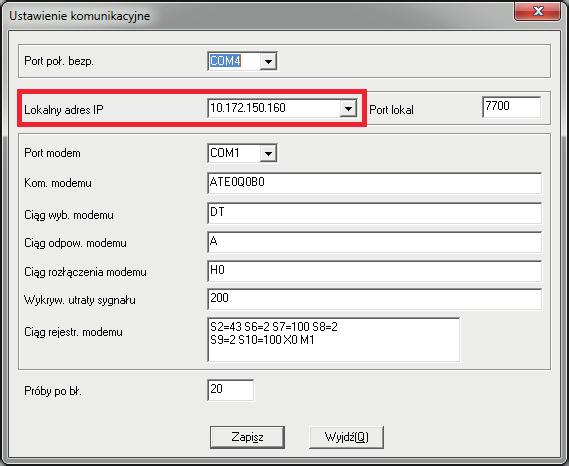Click the dialog title Ustawienie komunikacyjne
569x466 pixels.
click(79, 16)
